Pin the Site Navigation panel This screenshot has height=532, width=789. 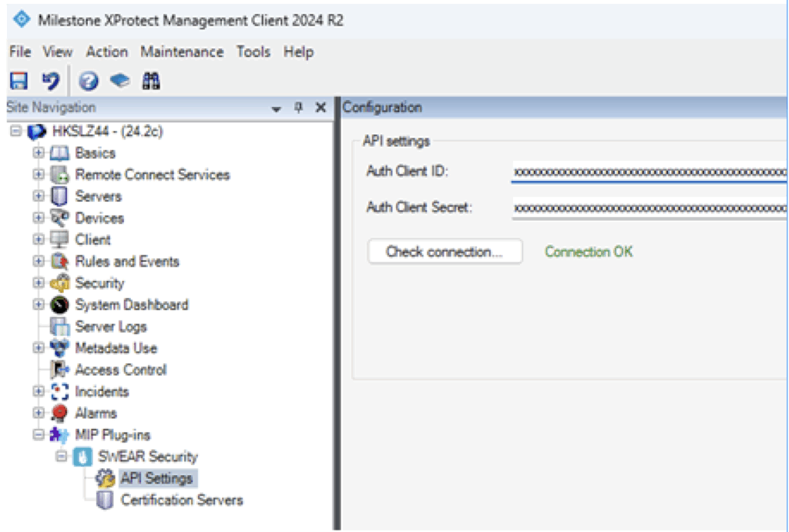[299, 109]
